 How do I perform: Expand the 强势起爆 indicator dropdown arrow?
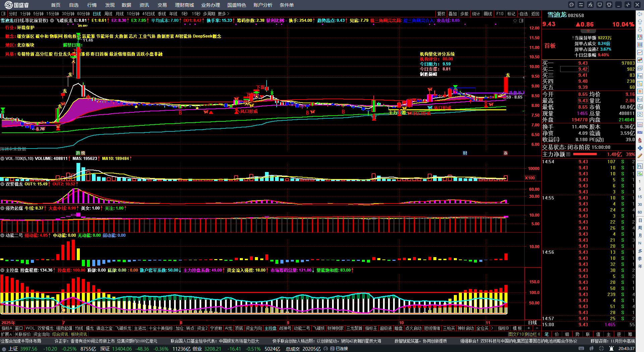tap(2, 208)
